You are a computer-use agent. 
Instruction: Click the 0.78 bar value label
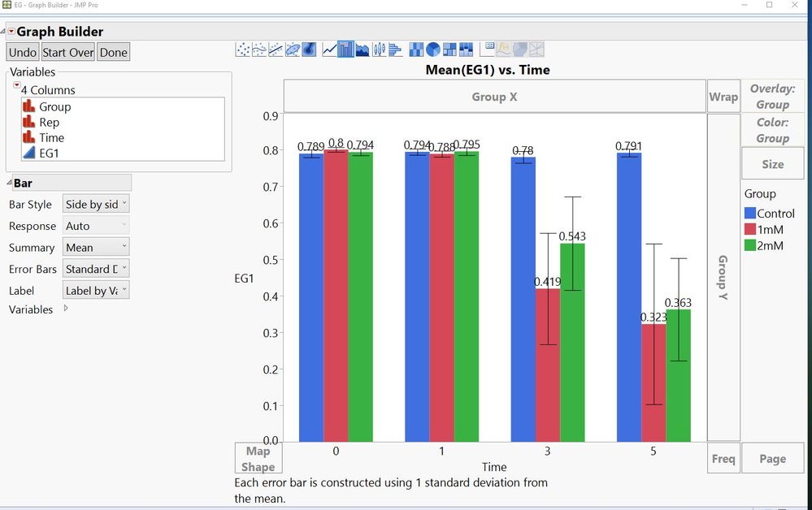tap(523, 150)
